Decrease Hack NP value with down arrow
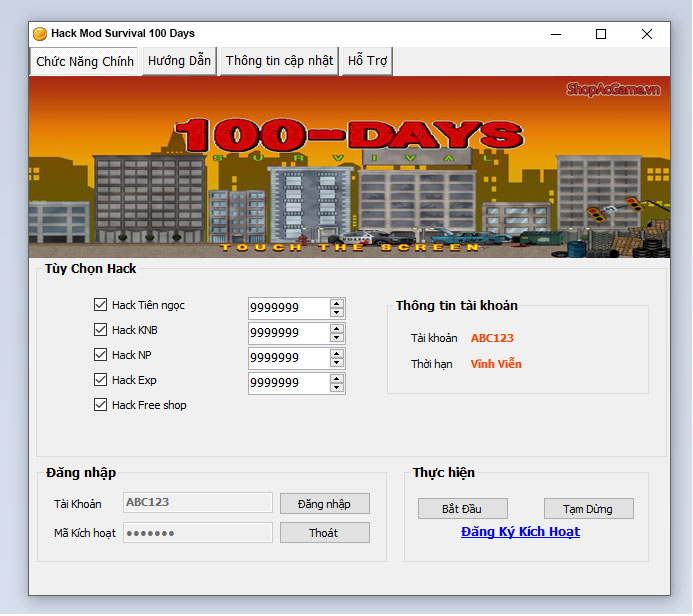Viewport: 693px width, 616px height. [x=337, y=363]
